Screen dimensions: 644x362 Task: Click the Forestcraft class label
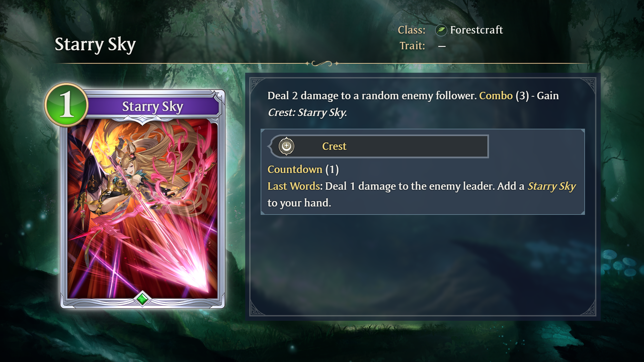476,30
